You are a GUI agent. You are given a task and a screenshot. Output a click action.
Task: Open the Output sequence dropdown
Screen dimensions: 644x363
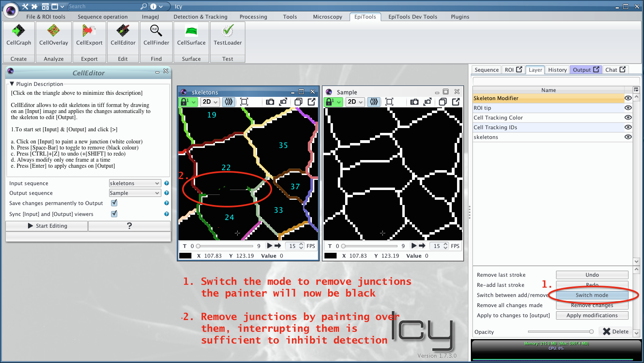(135, 193)
